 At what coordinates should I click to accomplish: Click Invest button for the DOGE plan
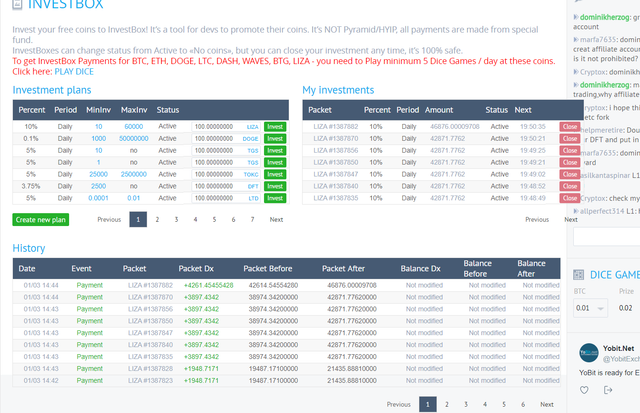coord(275,138)
